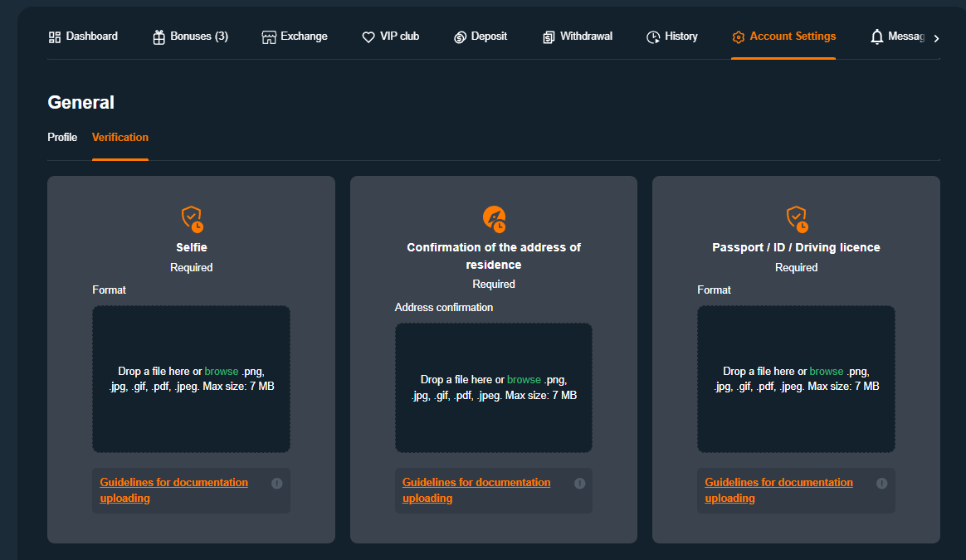This screenshot has height=560, width=966.
Task: Go to the Withdrawal tab
Action: [578, 37]
